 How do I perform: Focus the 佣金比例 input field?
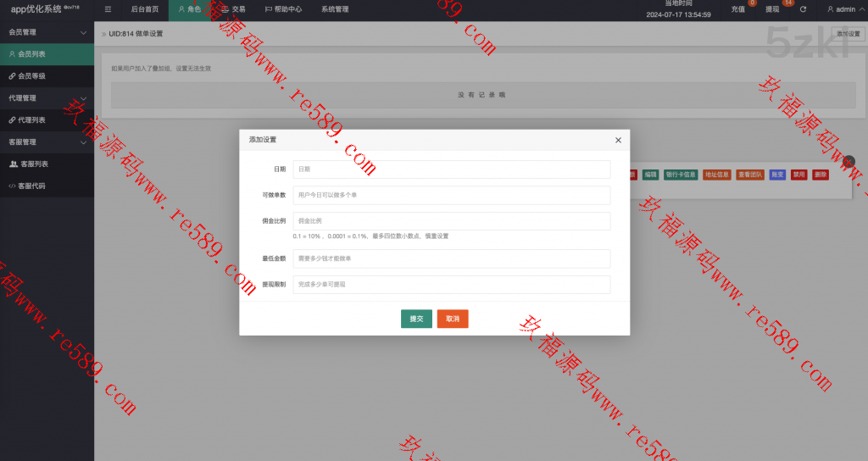(x=452, y=221)
